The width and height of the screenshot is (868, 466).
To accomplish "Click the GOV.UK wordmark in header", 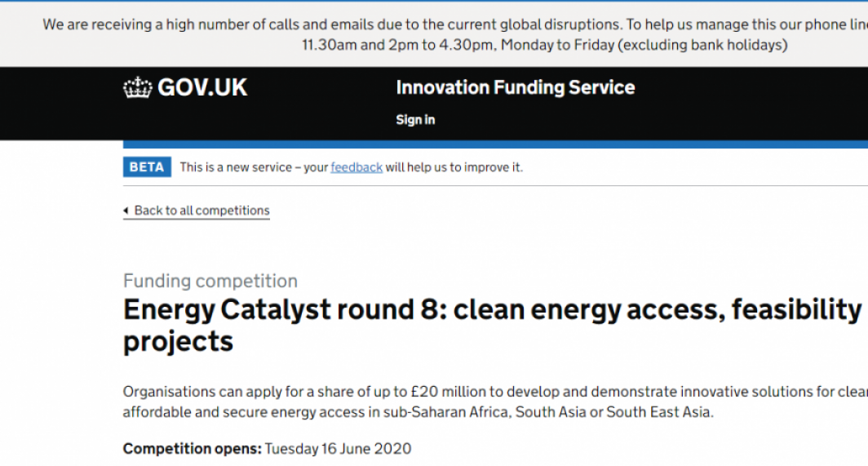I will 201,88.
